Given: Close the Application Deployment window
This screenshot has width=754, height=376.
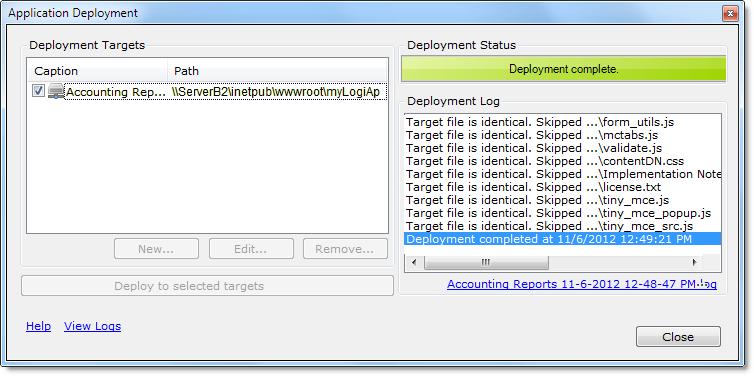Looking at the screenshot, I should point(730,13).
